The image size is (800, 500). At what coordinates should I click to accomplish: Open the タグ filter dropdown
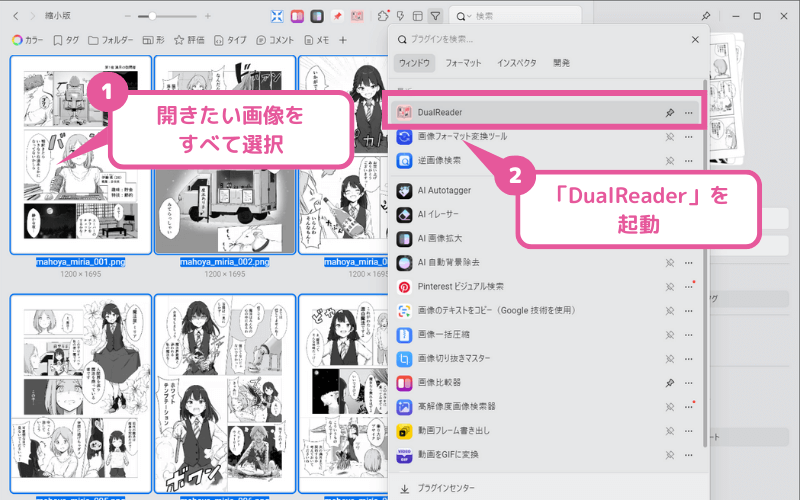(x=66, y=40)
